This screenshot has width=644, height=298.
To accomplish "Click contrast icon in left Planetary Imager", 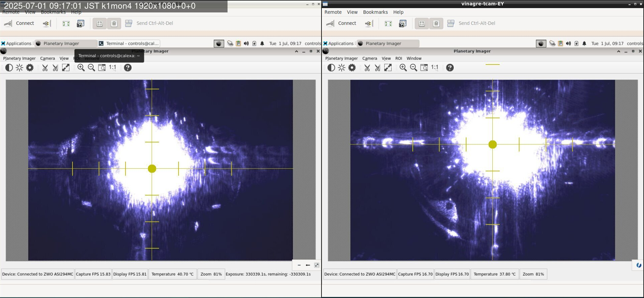I will tap(9, 68).
